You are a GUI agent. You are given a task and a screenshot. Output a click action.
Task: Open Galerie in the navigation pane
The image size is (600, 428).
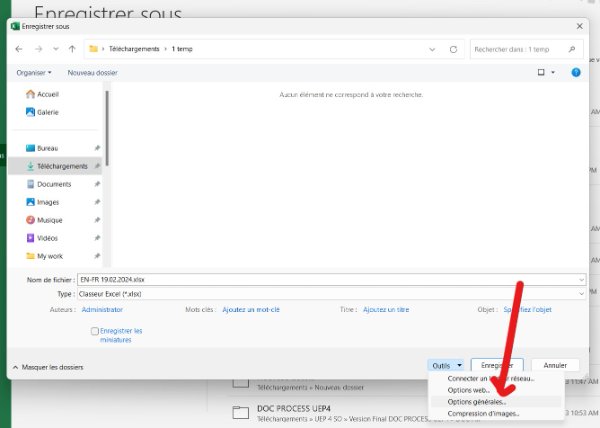click(42, 112)
